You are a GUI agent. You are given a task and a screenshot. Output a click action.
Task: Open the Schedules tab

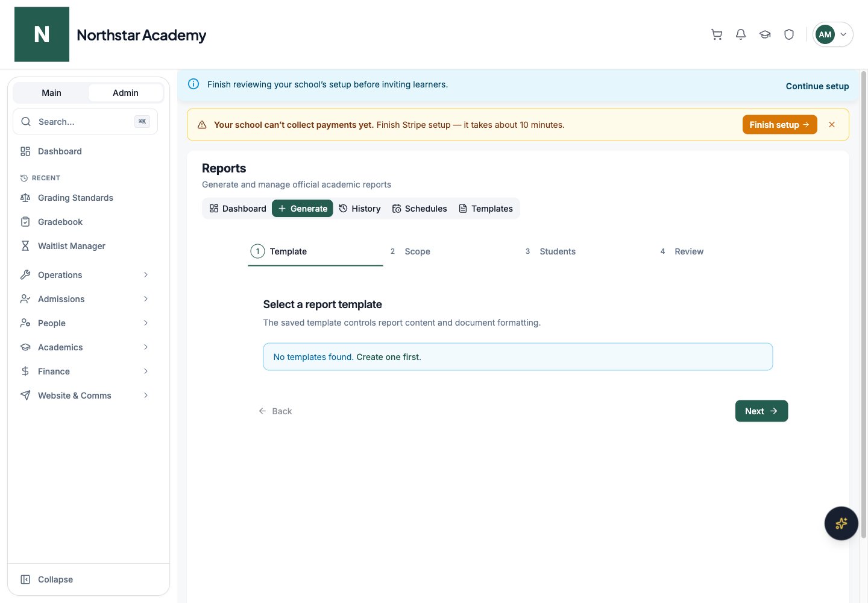(x=420, y=209)
